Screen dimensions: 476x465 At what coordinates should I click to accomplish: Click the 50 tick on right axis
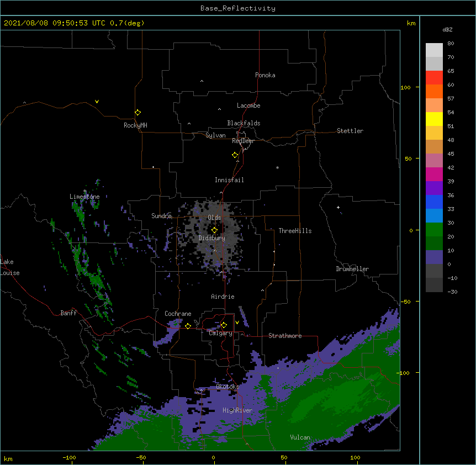pyautogui.click(x=408, y=158)
